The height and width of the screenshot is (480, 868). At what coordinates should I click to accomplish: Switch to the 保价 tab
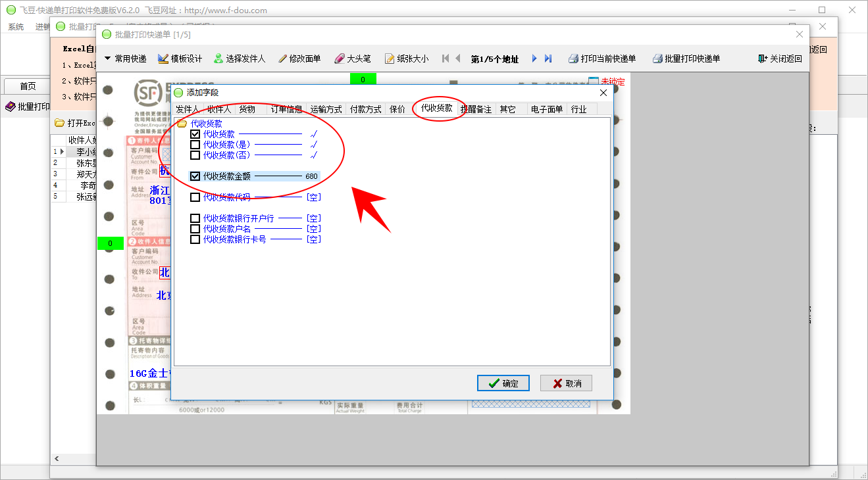(397, 109)
